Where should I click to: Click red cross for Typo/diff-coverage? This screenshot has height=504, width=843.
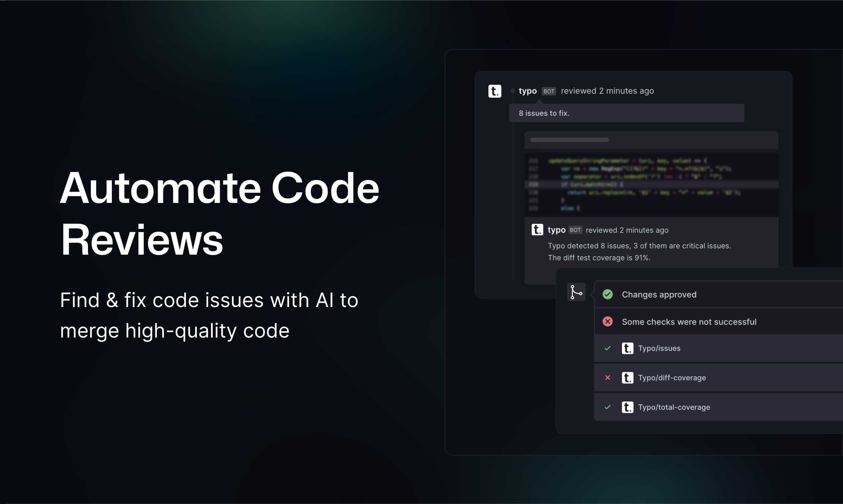coord(607,378)
